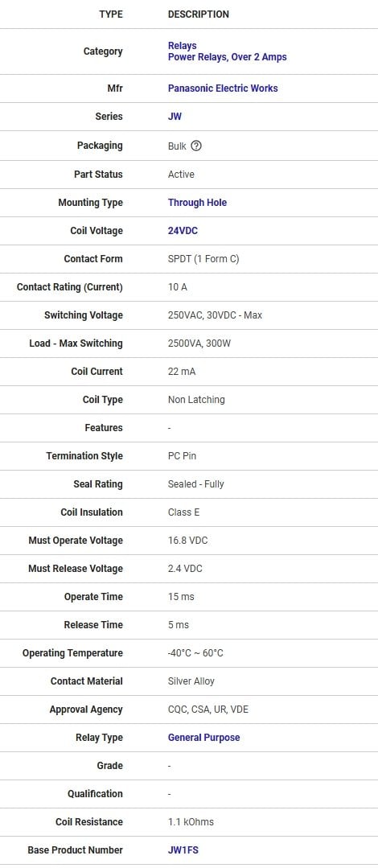Click the 24VDC coil voltage link

pos(183,231)
